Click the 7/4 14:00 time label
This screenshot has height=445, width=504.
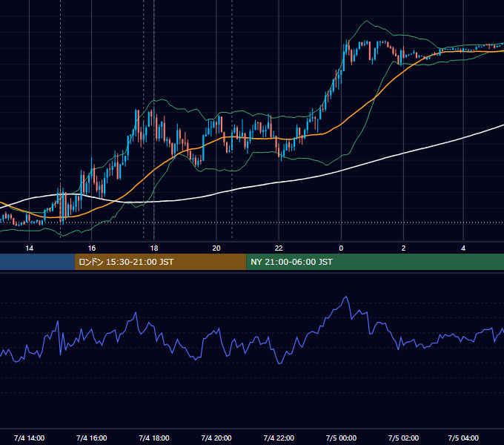29,438
